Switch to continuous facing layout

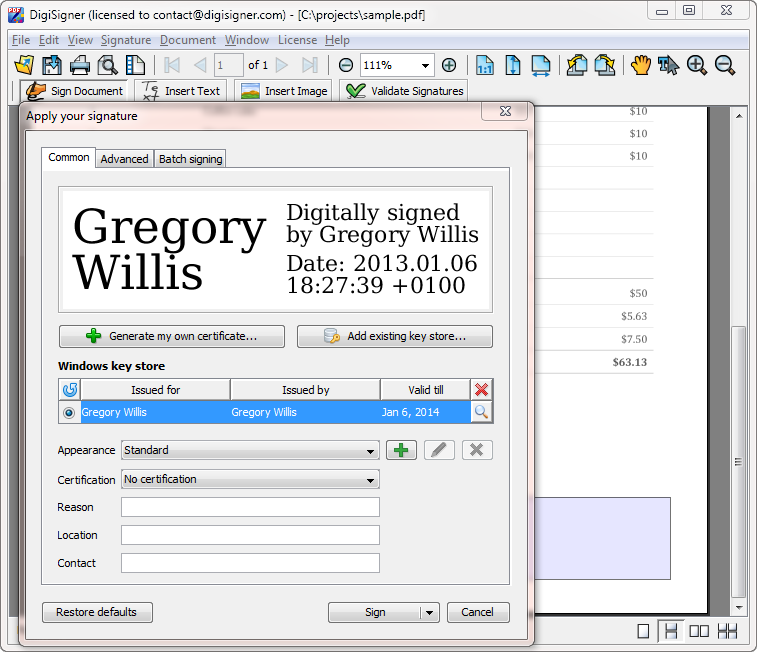pyautogui.click(x=727, y=631)
